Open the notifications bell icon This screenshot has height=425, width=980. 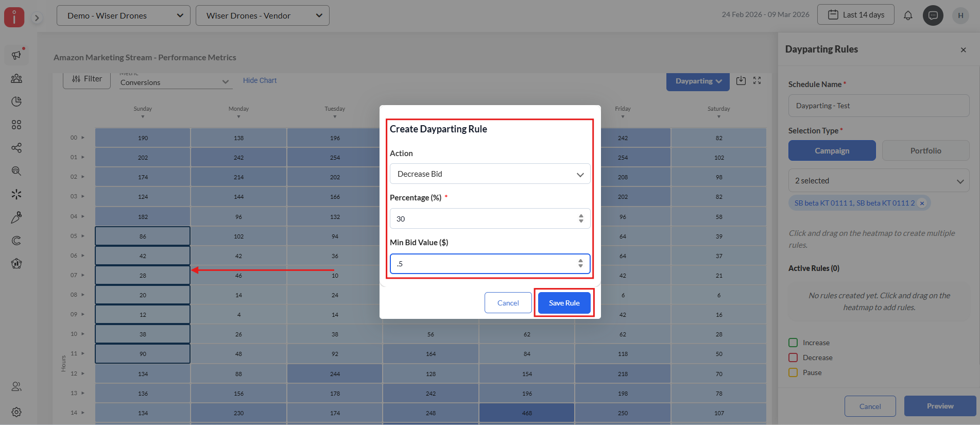pos(908,15)
